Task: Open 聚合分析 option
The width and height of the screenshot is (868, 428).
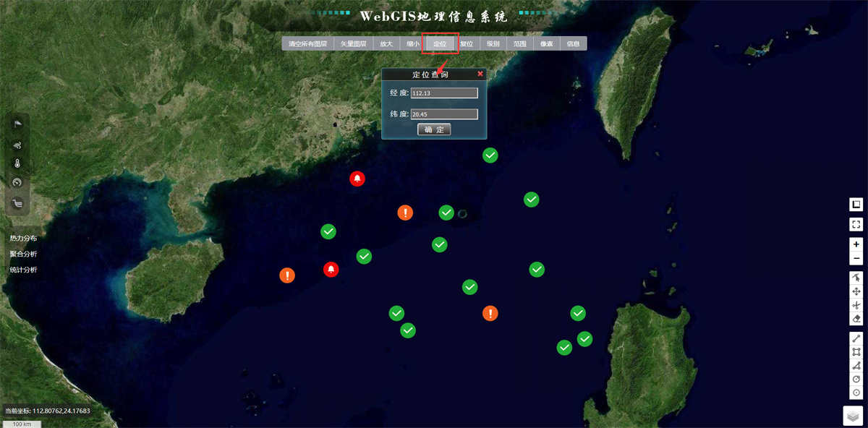Action: click(x=23, y=254)
